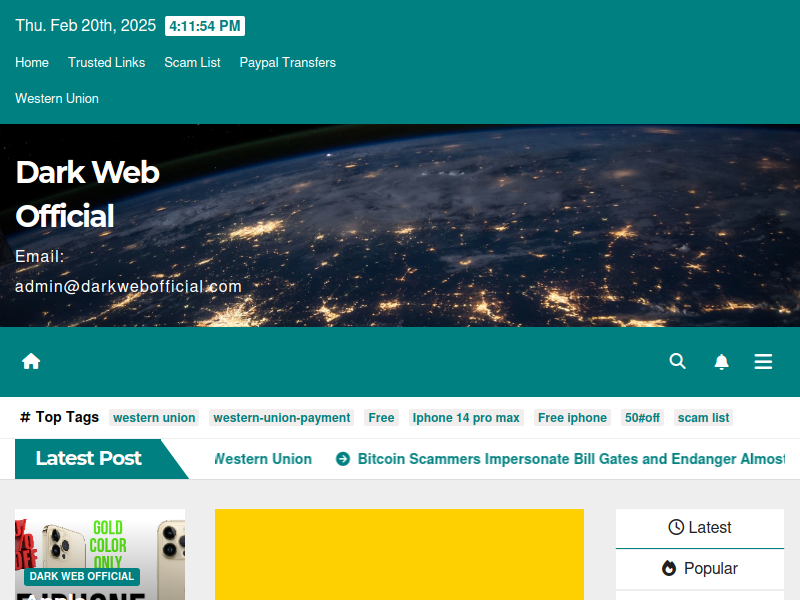Go to Paypal Transfers page
The width and height of the screenshot is (800, 600).
coord(287,63)
